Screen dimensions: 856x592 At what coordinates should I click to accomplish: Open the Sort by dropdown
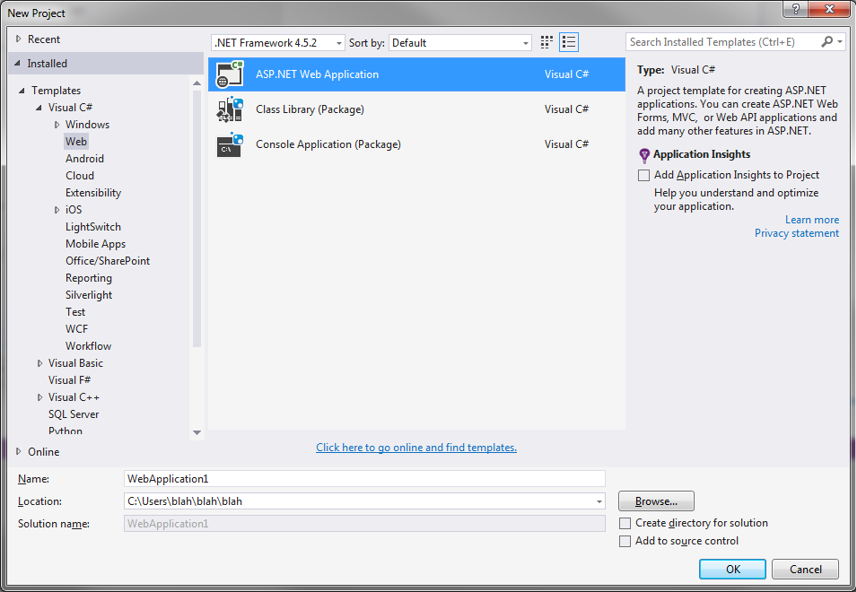coord(460,43)
